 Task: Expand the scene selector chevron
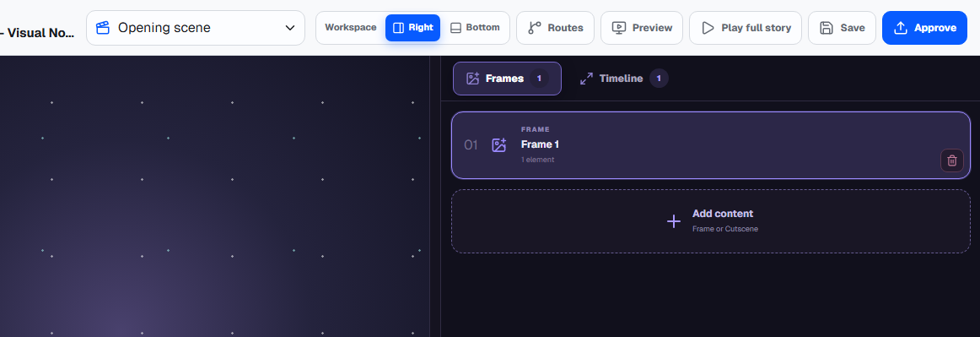click(x=290, y=28)
